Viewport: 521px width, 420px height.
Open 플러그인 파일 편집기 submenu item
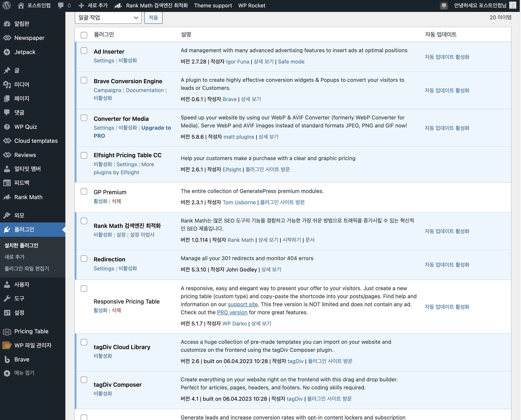click(27, 269)
